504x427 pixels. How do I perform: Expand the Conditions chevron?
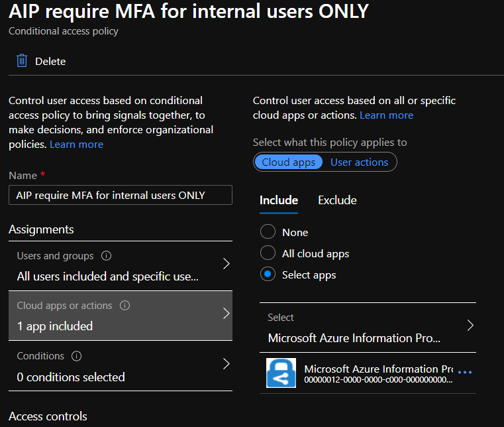pos(227,364)
